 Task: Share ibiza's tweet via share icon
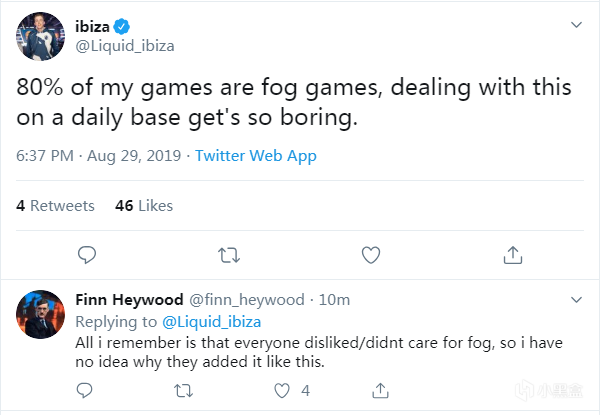(513, 253)
